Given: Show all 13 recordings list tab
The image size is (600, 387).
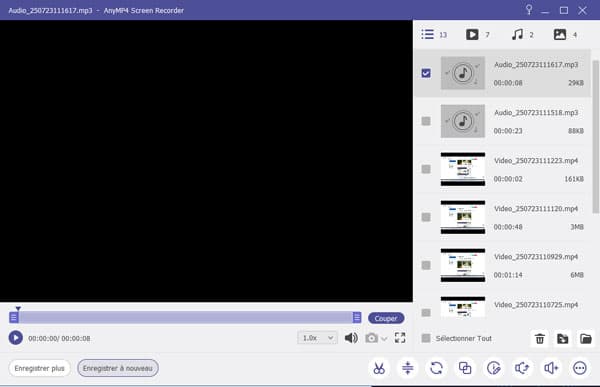Looking at the screenshot, I should [x=434, y=34].
